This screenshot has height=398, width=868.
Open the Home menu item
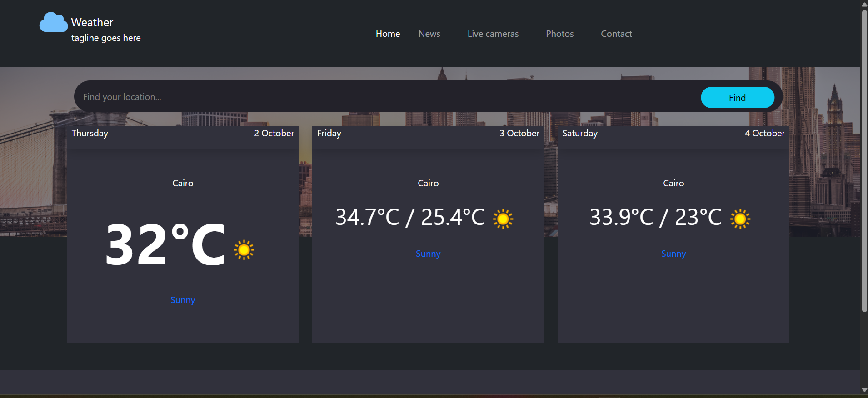click(388, 34)
